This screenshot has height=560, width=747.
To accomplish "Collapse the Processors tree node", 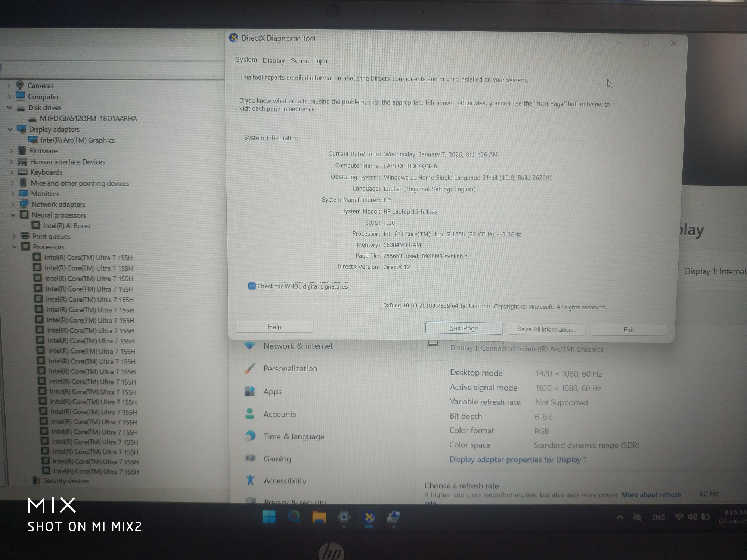I will click(x=14, y=247).
